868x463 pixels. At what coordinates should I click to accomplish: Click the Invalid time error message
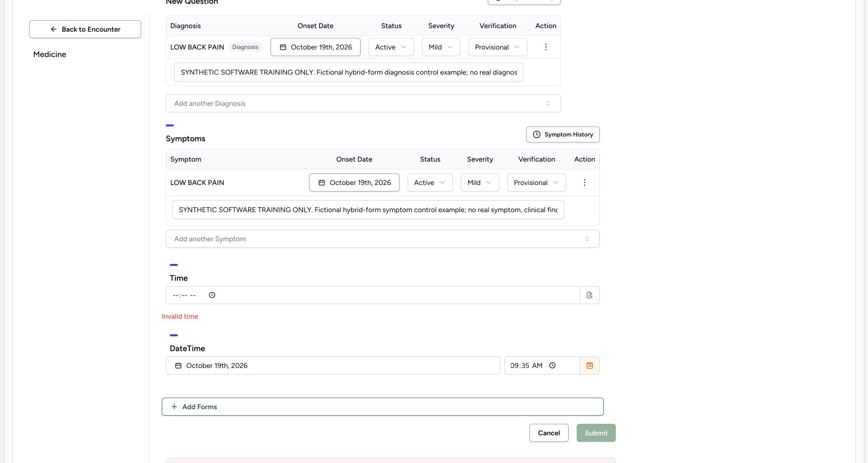tap(180, 316)
